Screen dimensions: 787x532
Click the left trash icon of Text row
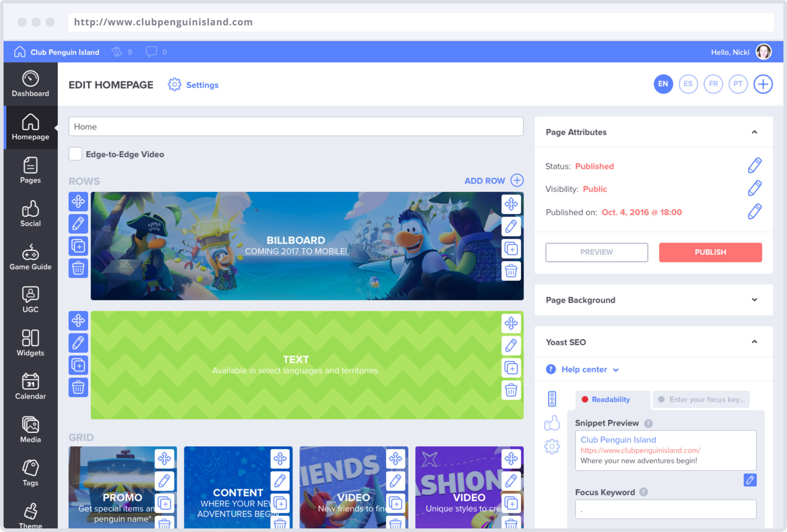[x=78, y=387]
